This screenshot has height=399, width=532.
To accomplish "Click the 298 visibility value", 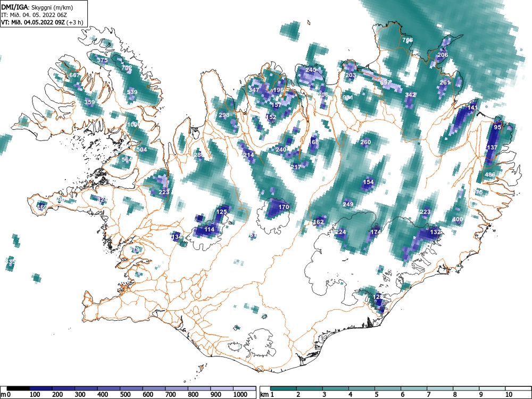I will tap(224, 115).
